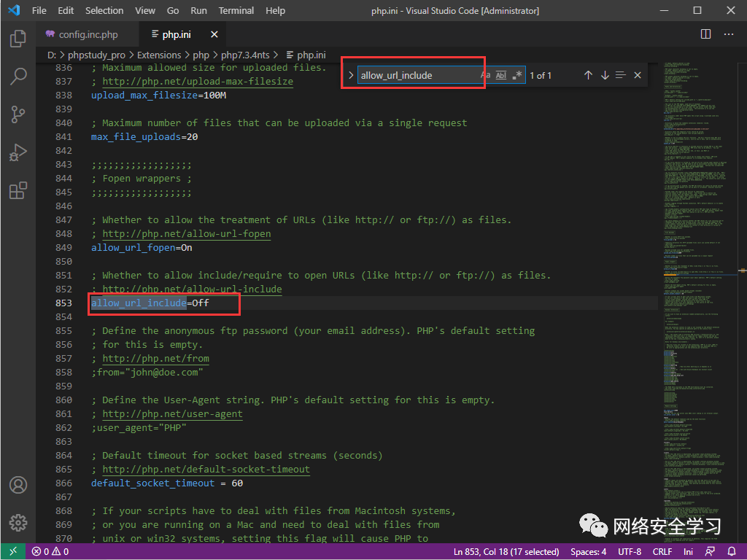Click the 1 of 1 match count
Viewport: 747px width, 560px height.
coord(541,75)
